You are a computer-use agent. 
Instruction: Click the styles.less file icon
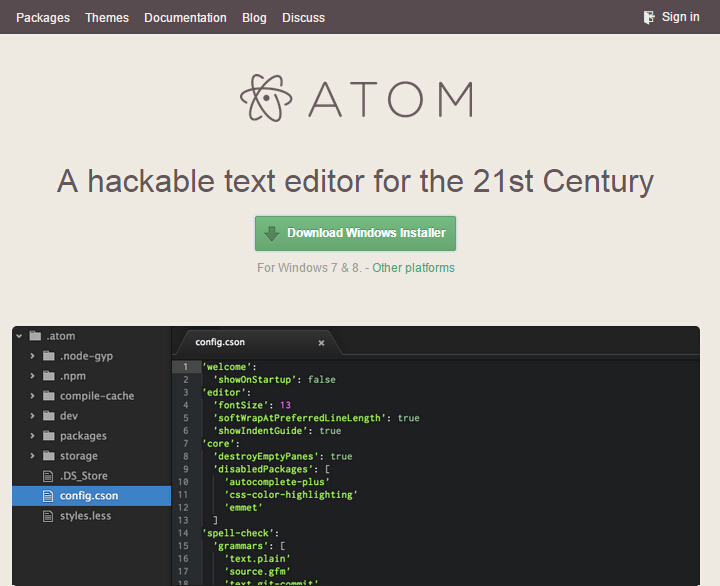47,516
